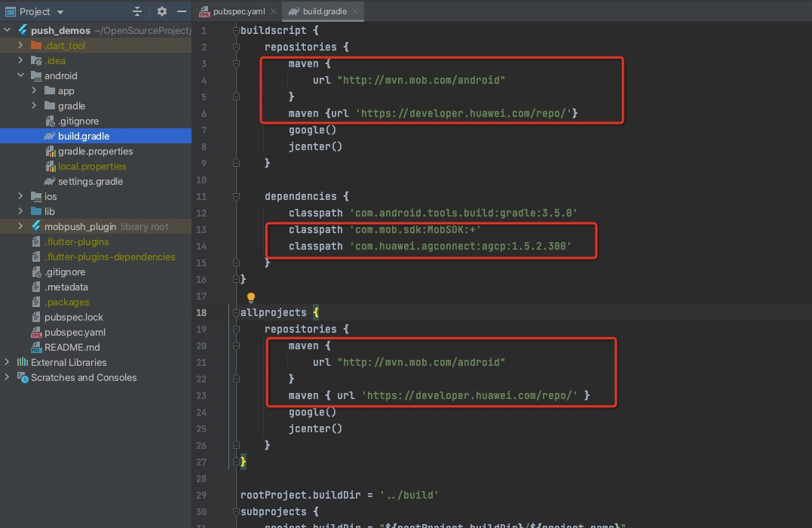Click the intention lightbulb on line 17
812x528 pixels.
(250, 297)
